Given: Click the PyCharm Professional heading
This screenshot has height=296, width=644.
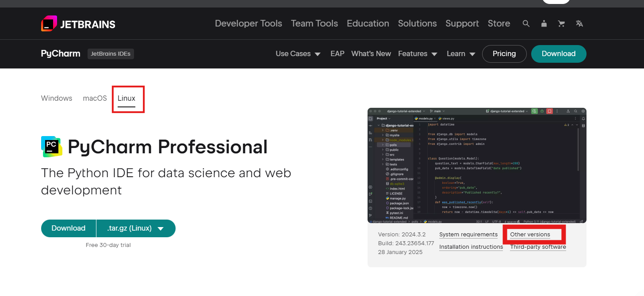Looking at the screenshot, I should [x=168, y=147].
